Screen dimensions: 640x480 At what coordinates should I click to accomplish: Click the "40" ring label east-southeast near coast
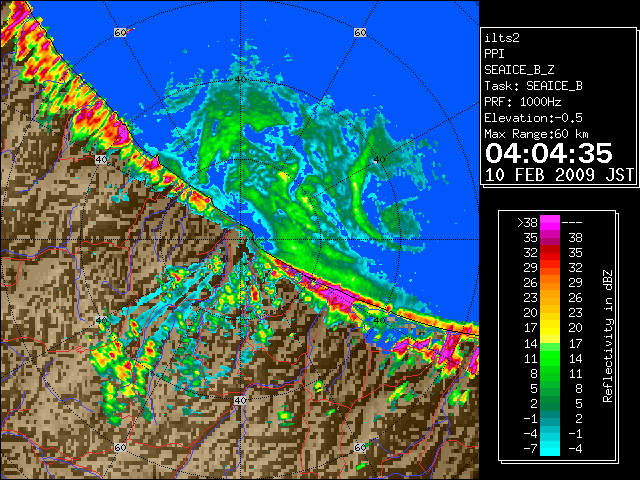point(380,320)
